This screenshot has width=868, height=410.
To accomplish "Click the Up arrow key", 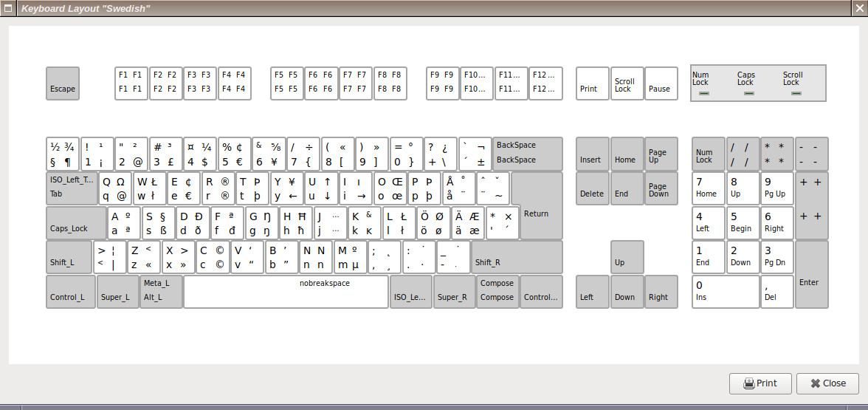I will [x=627, y=257].
